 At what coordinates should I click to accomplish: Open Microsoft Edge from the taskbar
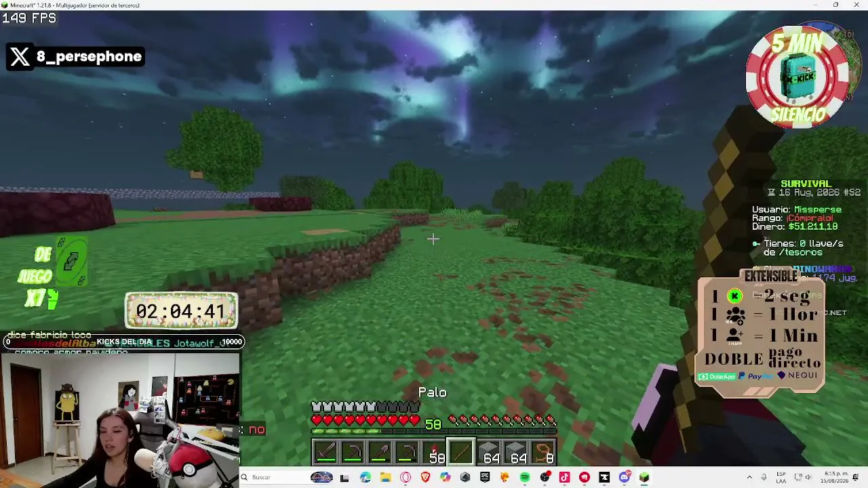(x=366, y=477)
